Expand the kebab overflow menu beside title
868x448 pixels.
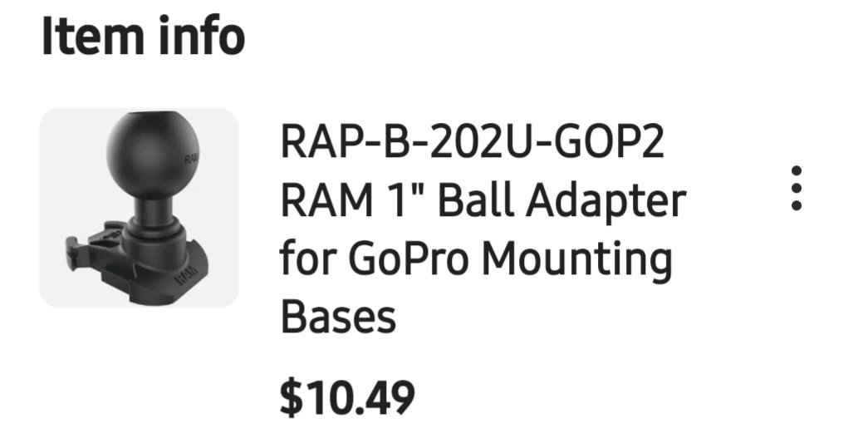(796, 188)
